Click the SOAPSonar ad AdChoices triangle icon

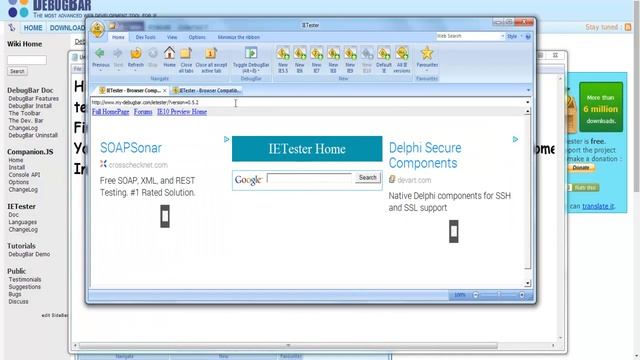[x=227, y=139]
